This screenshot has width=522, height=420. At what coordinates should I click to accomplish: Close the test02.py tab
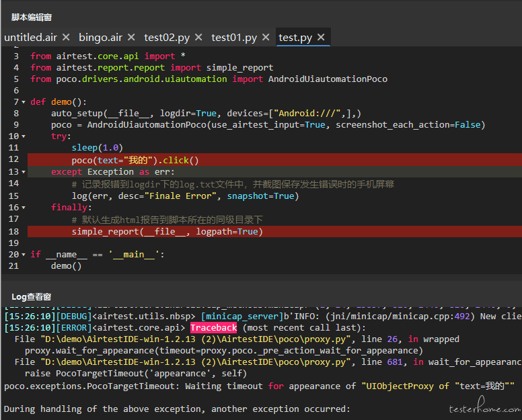click(198, 37)
